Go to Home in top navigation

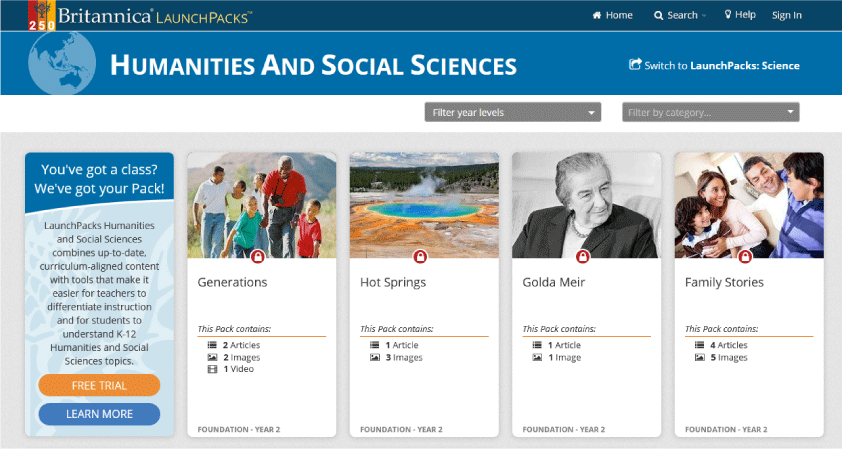(x=612, y=15)
